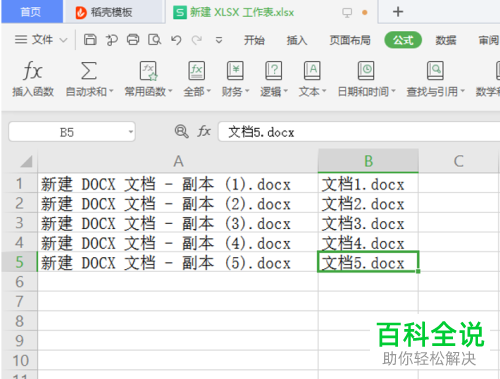Select row 8 header
500x379 pixels.
(x=19, y=321)
